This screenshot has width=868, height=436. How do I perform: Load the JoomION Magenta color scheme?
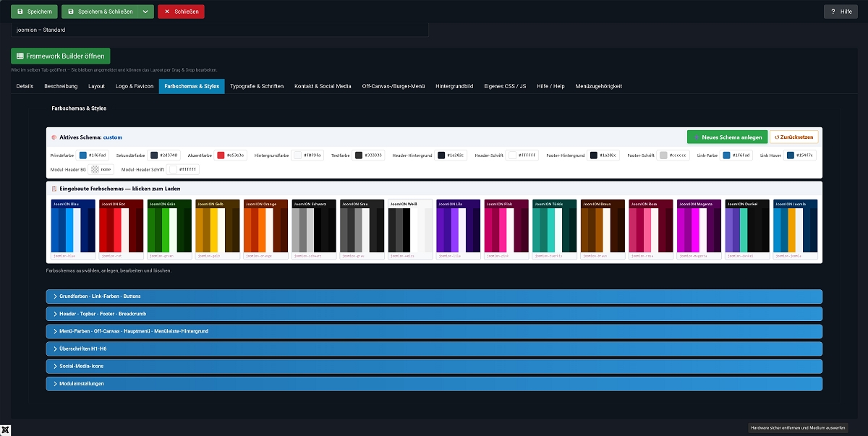click(699, 229)
